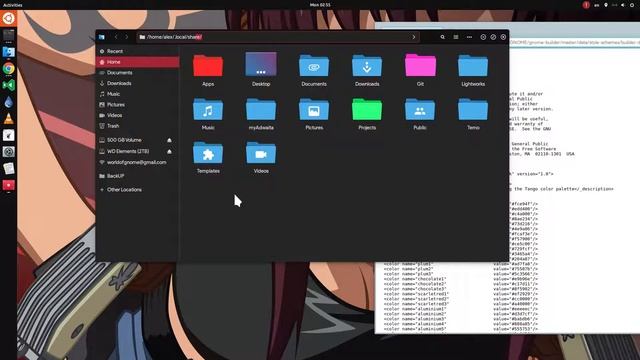This screenshot has height=360, width=640.
Task: Open the volume indicator in top bar
Action: pos(623,5)
